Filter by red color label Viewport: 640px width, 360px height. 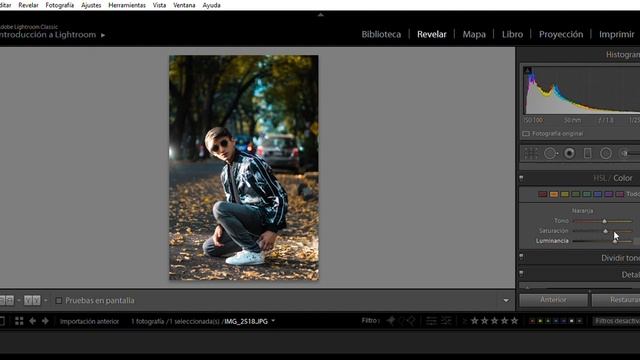point(532,321)
